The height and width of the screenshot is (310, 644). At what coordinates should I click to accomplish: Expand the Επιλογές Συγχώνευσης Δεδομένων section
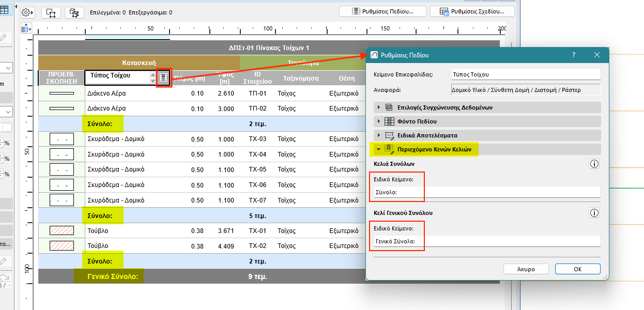pos(487,107)
